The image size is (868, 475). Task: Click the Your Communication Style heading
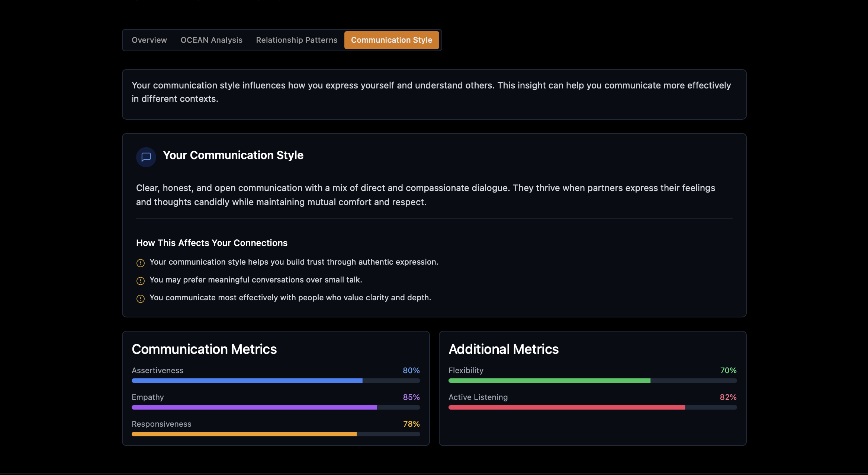point(233,155)
